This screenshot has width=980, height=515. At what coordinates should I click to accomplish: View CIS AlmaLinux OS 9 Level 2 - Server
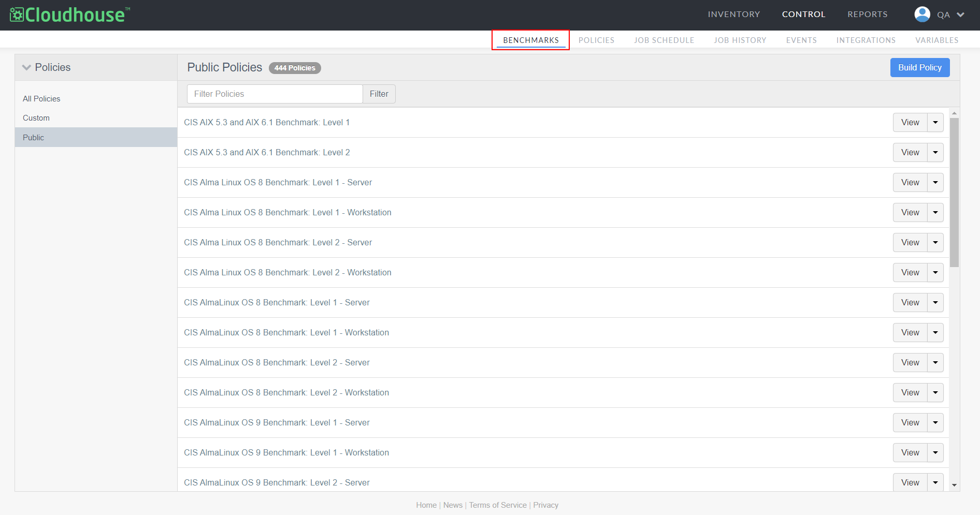pyautogui.click(x=910, y=482)
